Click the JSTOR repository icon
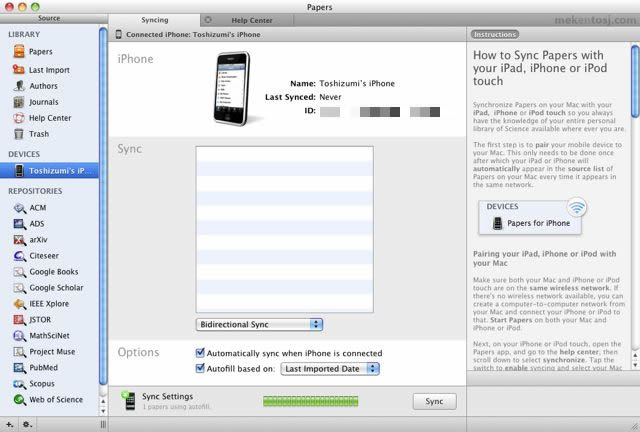 pos(20,320)
